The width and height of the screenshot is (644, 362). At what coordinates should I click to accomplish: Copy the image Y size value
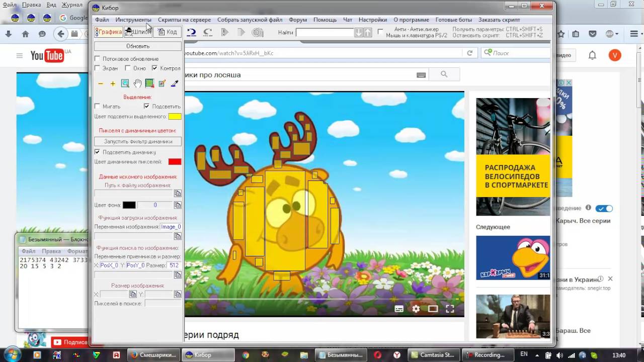pyautogui.click(x=178, y=294)
